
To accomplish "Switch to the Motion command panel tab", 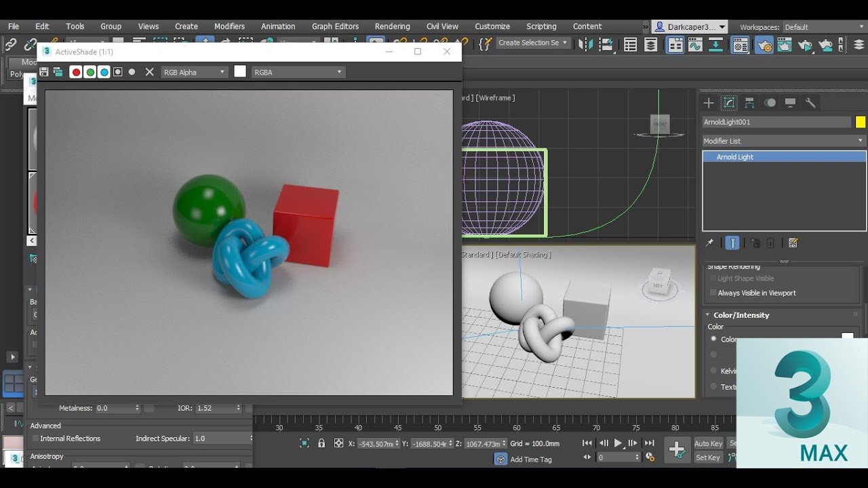I will 770,102.
